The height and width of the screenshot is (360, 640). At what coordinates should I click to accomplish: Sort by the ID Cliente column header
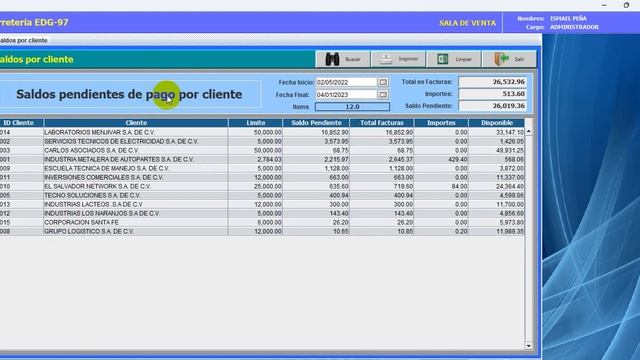(21, 123)
